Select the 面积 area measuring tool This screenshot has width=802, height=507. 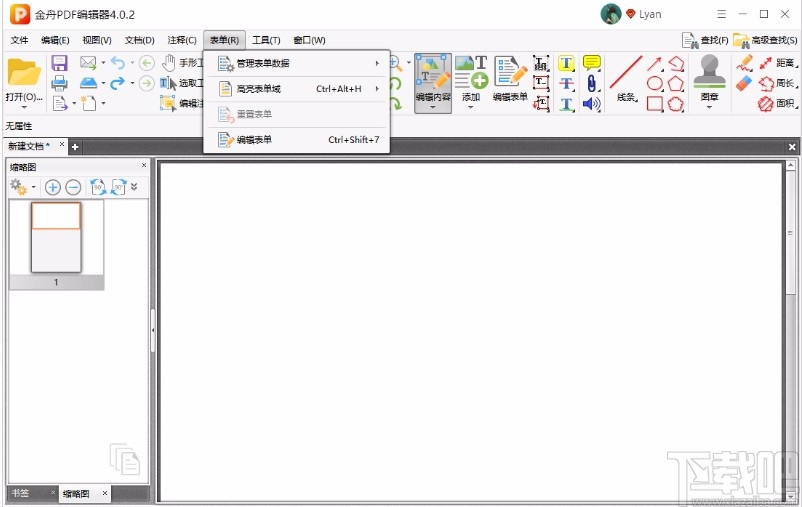pos(778,104)
